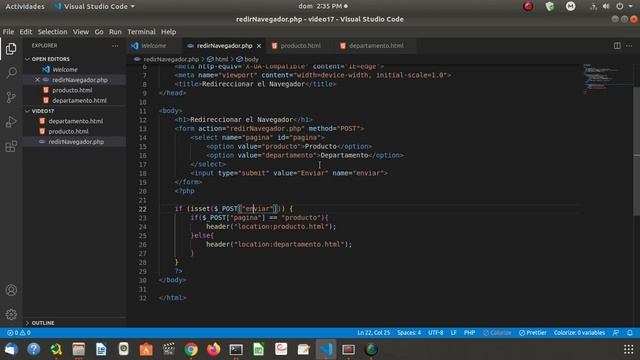The width and height of the screenshot is (640, 360).
Task: Open notifications bell in status bar
Action: tap(630, 333)
